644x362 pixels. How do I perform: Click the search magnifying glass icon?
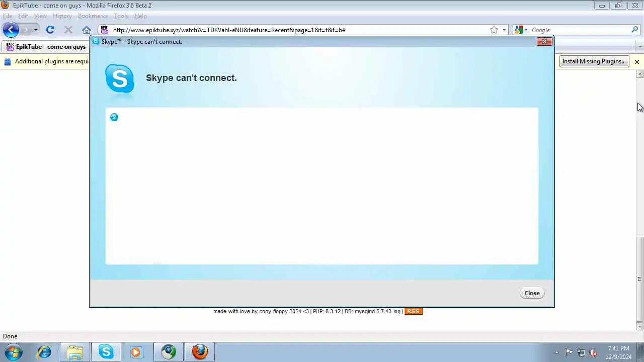tap(635, 30)
